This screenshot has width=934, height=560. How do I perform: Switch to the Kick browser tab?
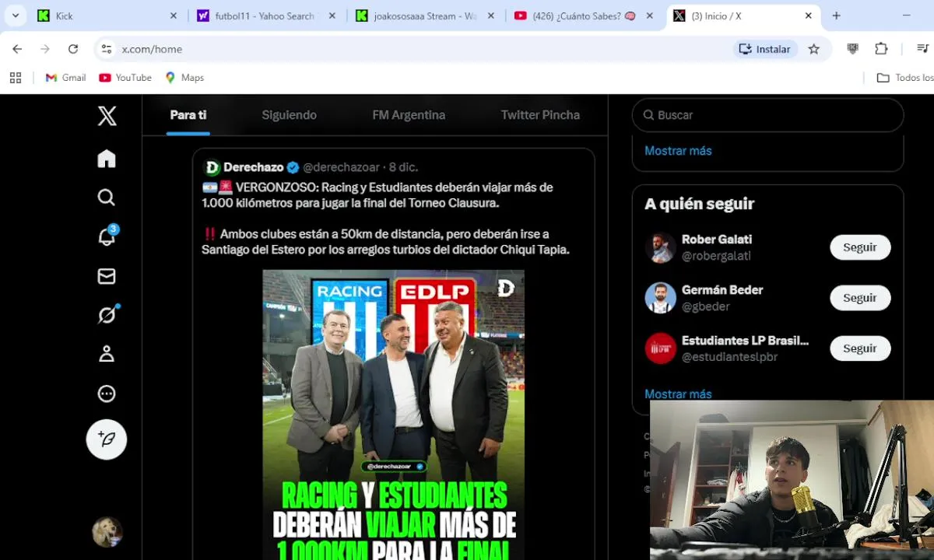pos(108,16)
